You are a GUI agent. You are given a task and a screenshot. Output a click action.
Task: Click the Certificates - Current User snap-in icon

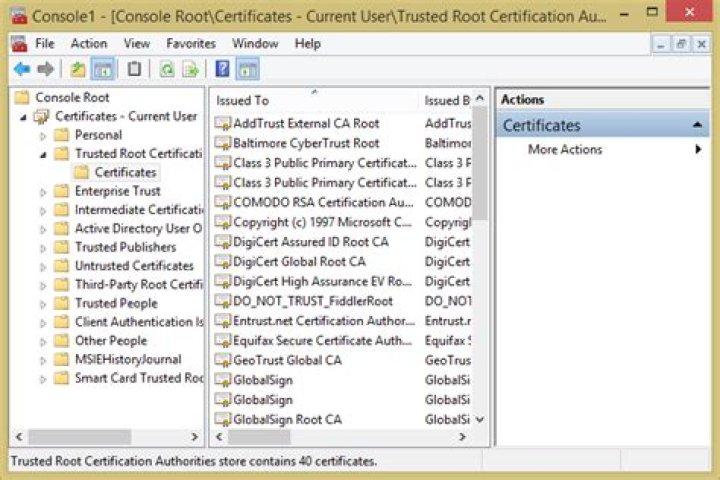[x=41, y=117]
